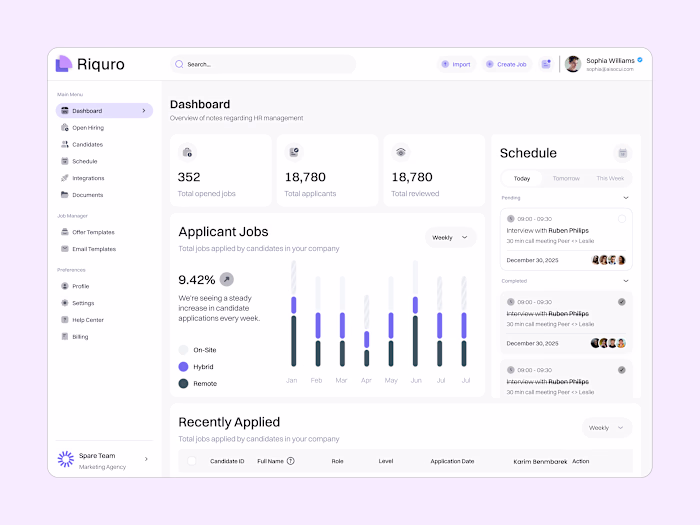Click the Total reviewed eye icon

tap(401, 152)
